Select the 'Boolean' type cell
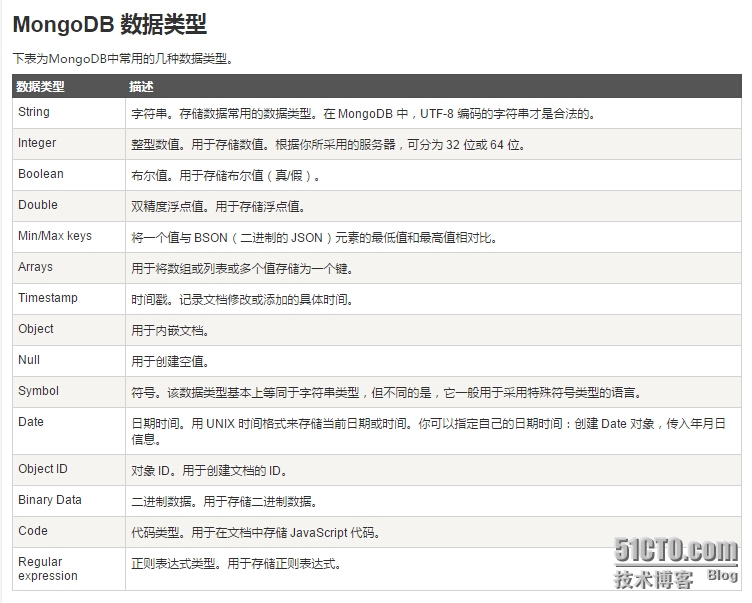 69,175
